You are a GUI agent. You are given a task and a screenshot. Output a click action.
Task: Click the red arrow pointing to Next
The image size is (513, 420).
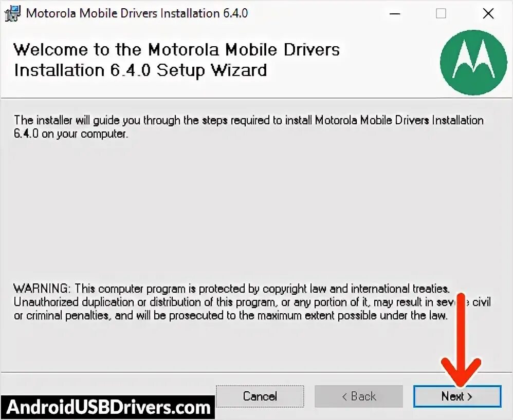[x=461, y=339]
